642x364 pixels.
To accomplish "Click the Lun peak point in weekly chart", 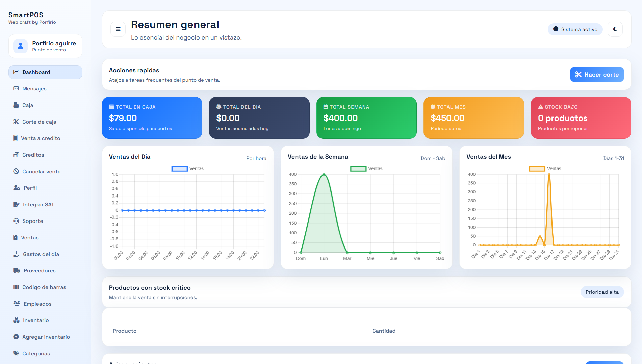I will pos(324,174).
